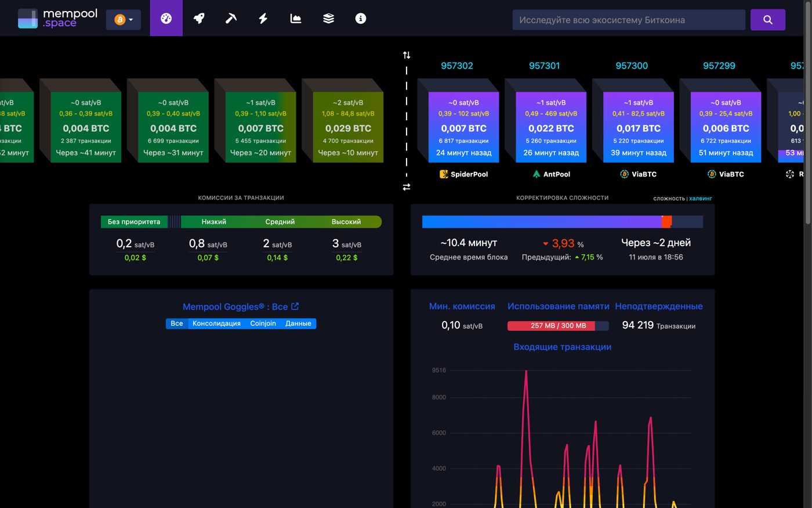
Task: Open the mined block with 0,017 BTC
Action: pos(639,127)
